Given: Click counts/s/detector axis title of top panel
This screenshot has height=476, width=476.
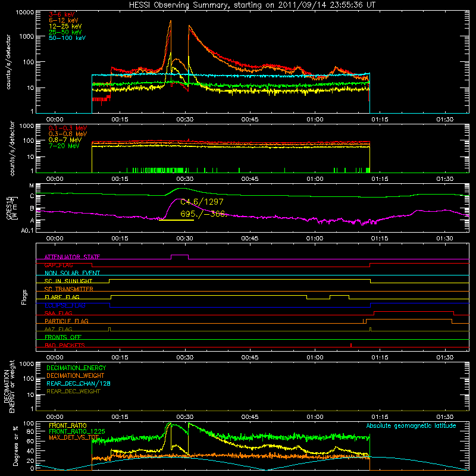Looking at the screenshot, I should (8, 62).
